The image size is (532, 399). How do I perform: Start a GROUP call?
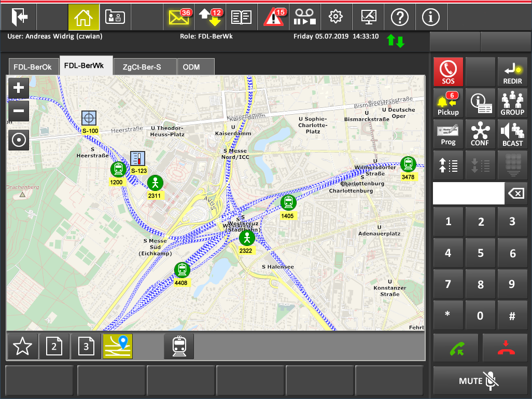512,103
